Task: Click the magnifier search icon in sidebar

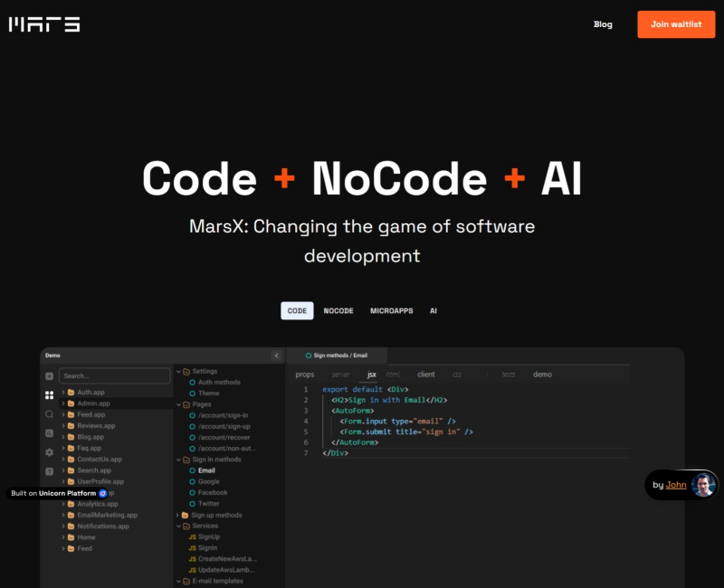Action: point(49,413)
